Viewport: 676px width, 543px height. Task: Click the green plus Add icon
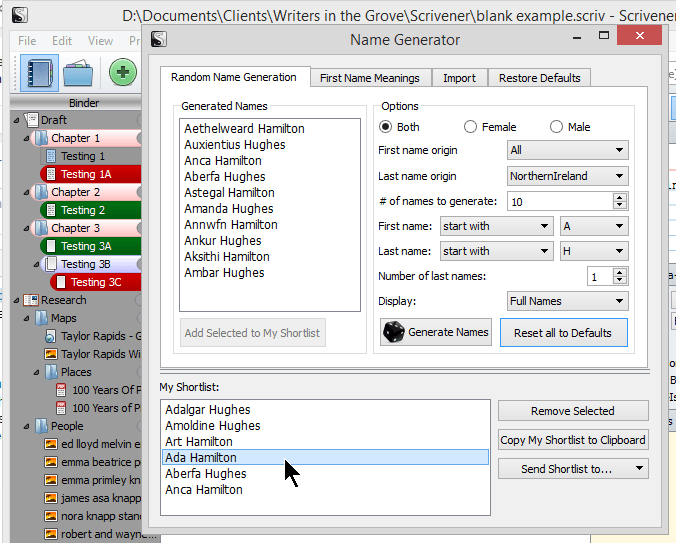point(123,72)
